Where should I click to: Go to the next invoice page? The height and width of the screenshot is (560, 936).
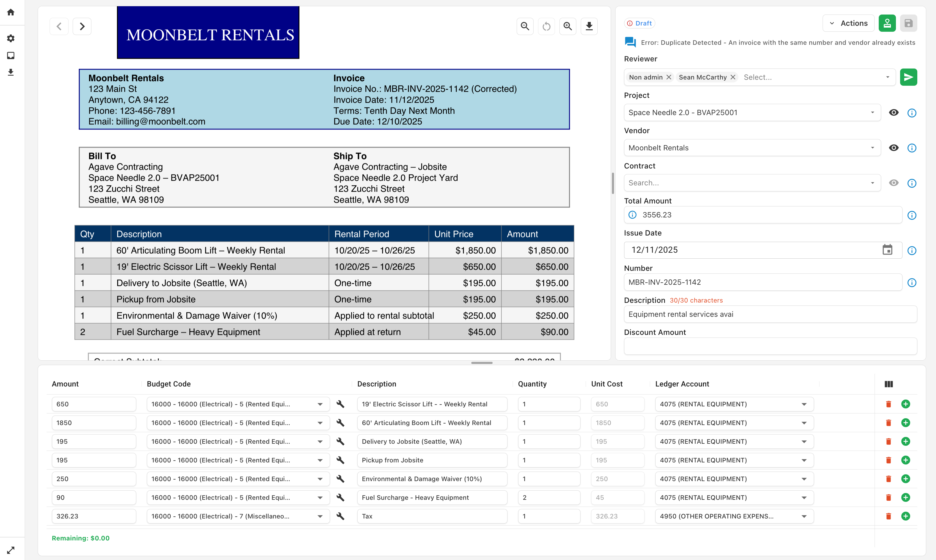tap(82, 26)
